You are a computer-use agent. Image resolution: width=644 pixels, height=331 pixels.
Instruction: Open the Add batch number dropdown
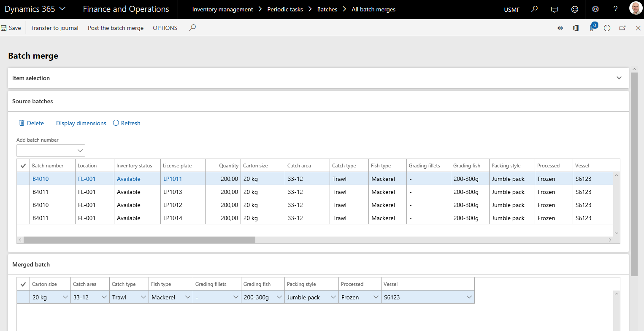click(x=80, y=150)
